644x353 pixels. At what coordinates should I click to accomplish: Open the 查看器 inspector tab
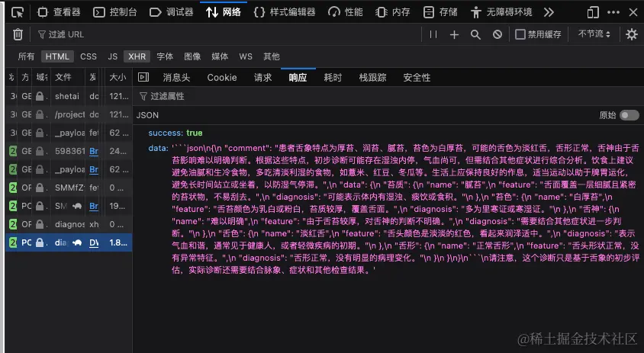pyautogui.click(x=59, y=12)
